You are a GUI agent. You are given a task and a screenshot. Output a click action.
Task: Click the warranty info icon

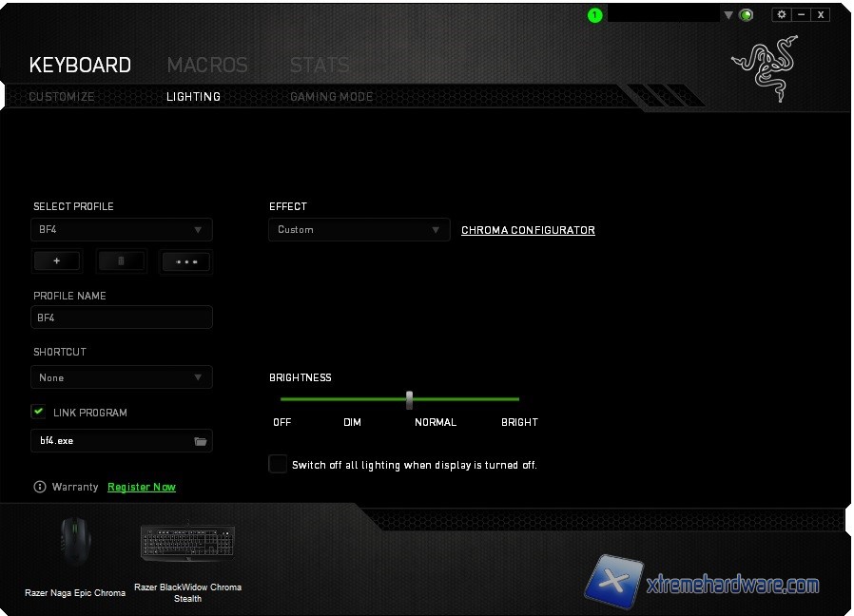click(40, 487)
